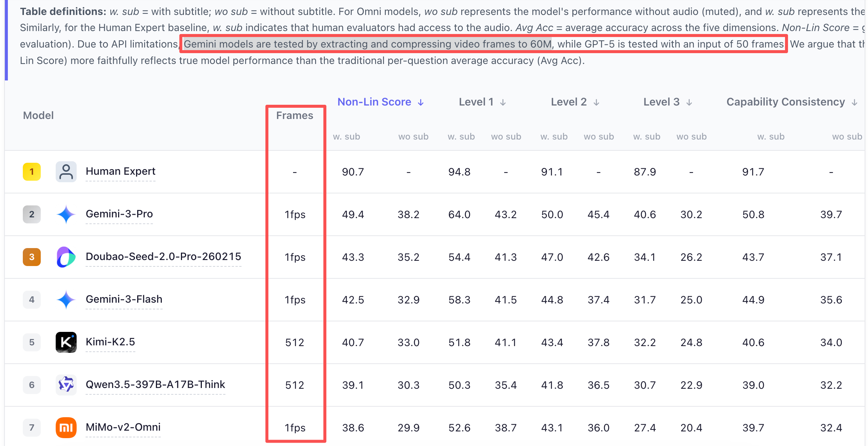Select the 24.8 value in Kimi-K2.5 row
Screen dimensions: 868x446
coord(691,343)
